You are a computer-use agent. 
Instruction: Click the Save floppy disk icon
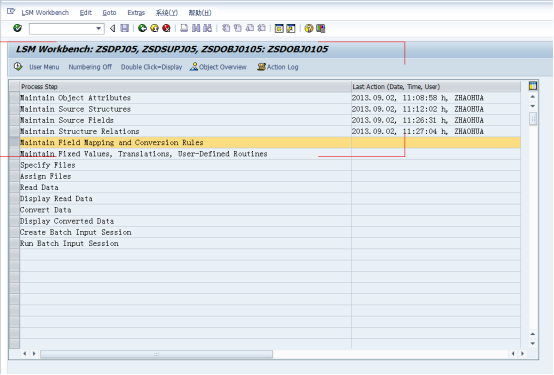pos(125,28)
